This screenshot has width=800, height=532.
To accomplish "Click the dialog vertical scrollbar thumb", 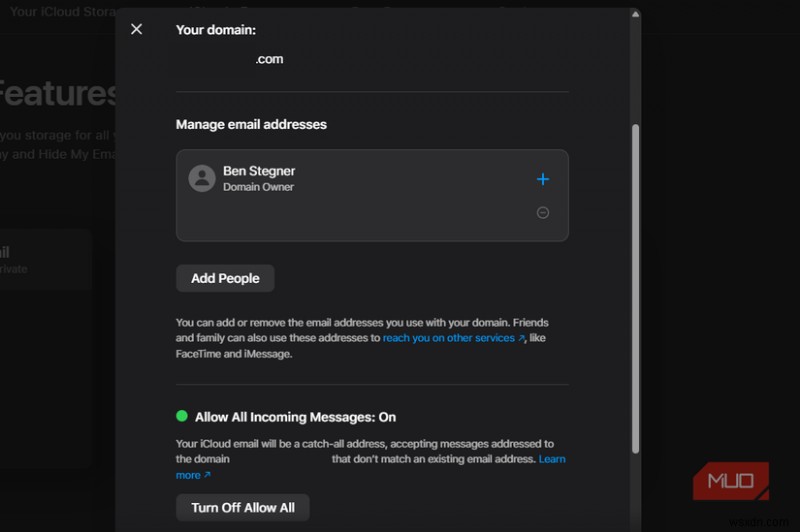I will (635, 288).
